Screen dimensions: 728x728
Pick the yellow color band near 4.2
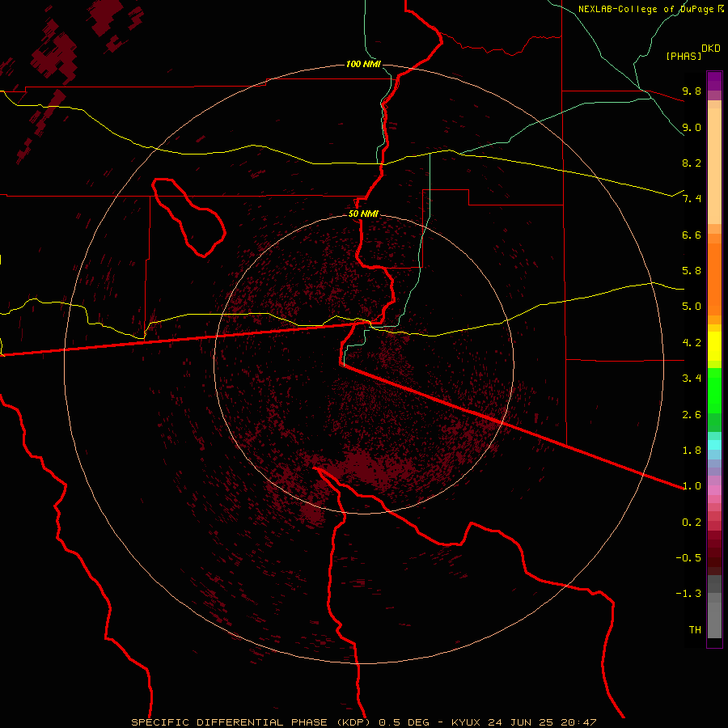tap(714, 346)
